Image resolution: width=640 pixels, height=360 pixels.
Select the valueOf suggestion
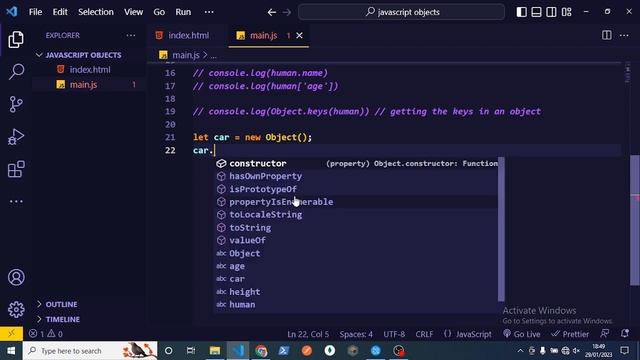tap(356, 240)
